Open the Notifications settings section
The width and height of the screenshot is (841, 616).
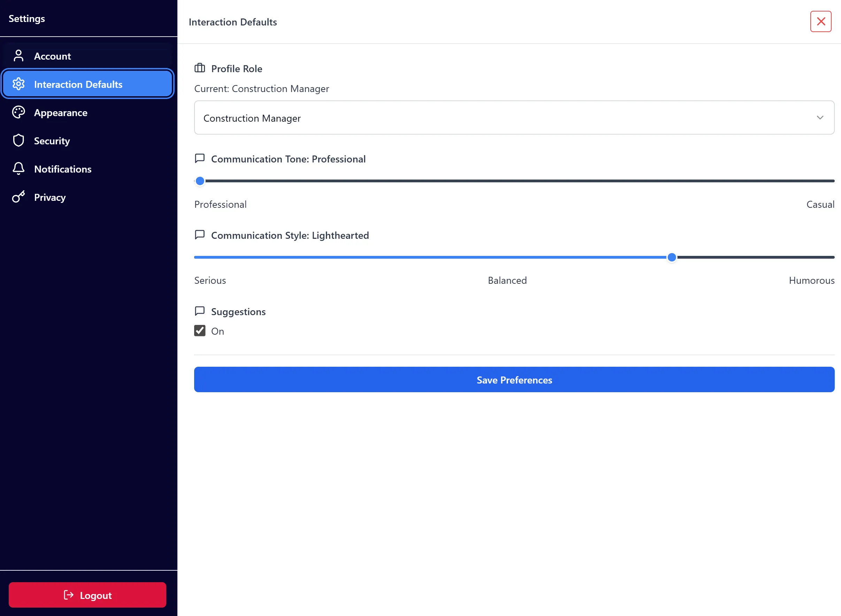click(63, 168)
